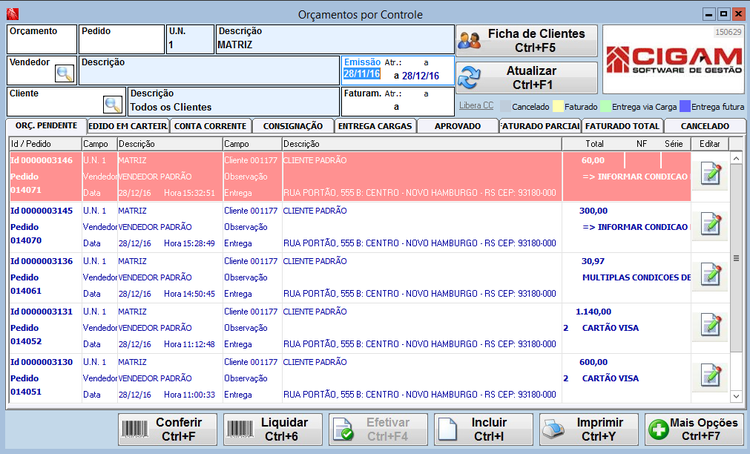Click the scrollbar down arrow in order list
The width and height of the screenshot is (750, 454).
[736, 396]
